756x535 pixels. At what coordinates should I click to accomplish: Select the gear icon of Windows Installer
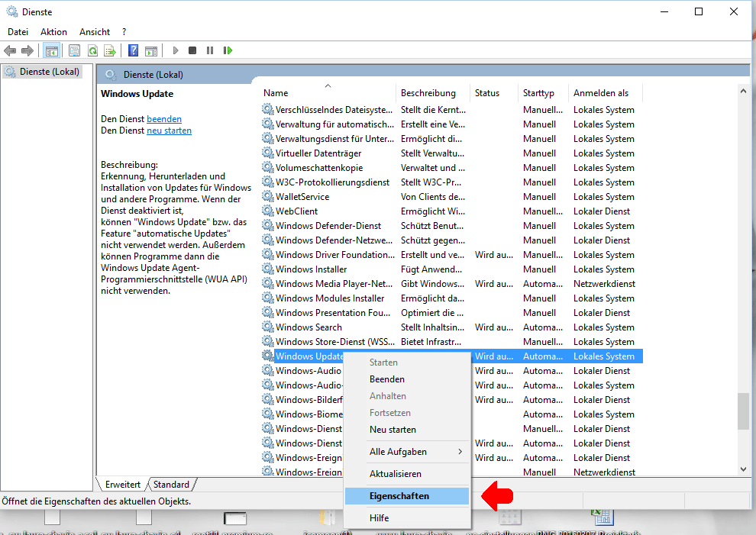(267, 269)
